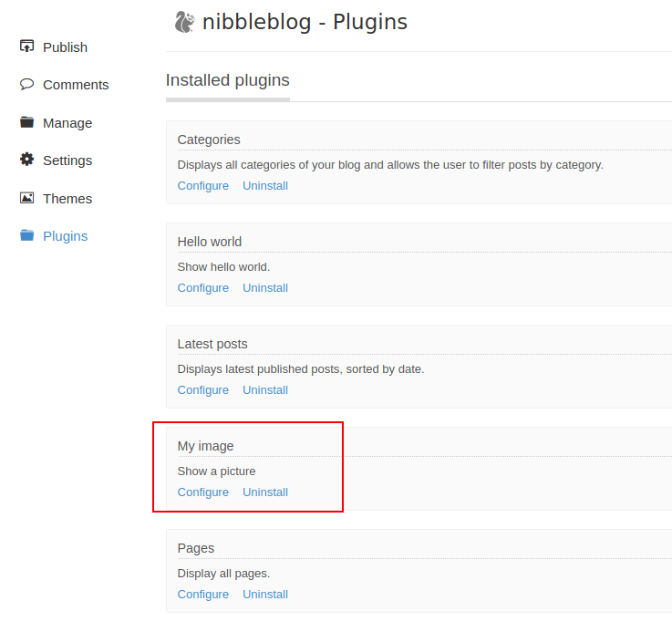Configure the Pages plugin

coord(203,594)
